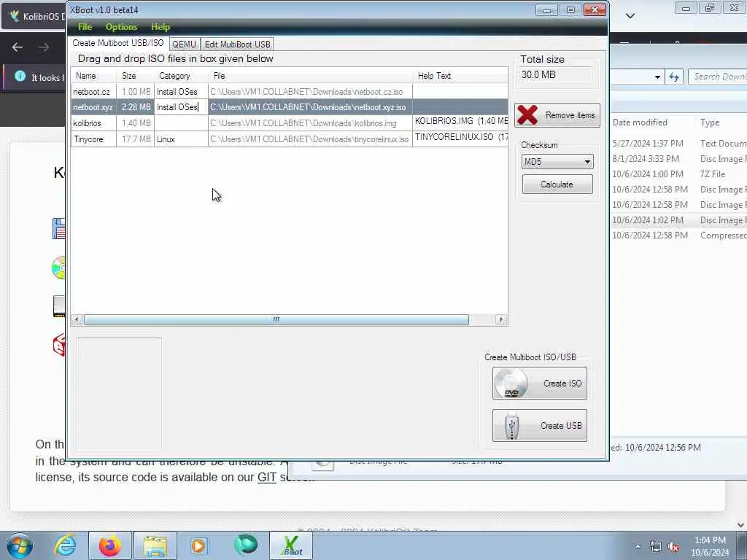The image size is (747, 560).
Task: Click the browser back arrow
Action: (x=18, y=47)
